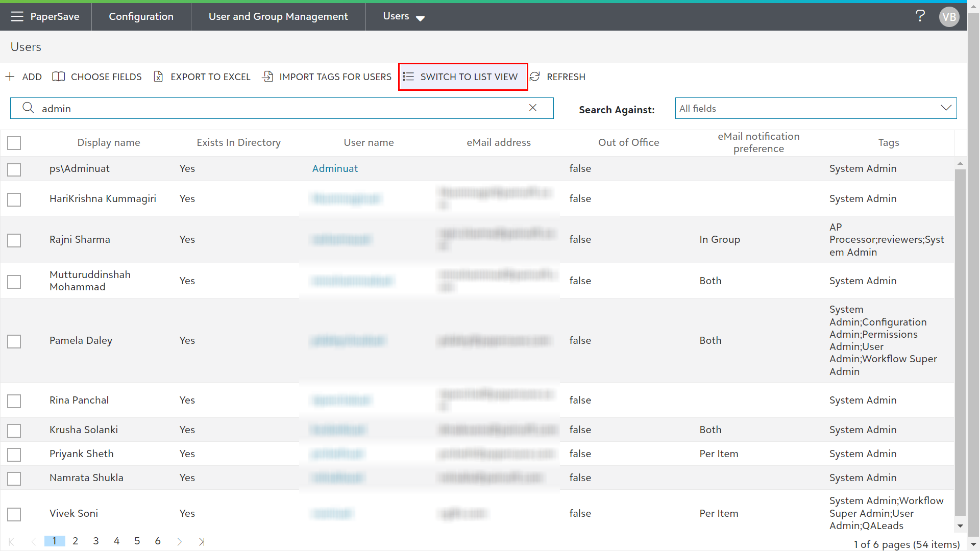Open the VB user avatar menu
Viewport: 980px width, 551px height.
click(x=949, y=17)
